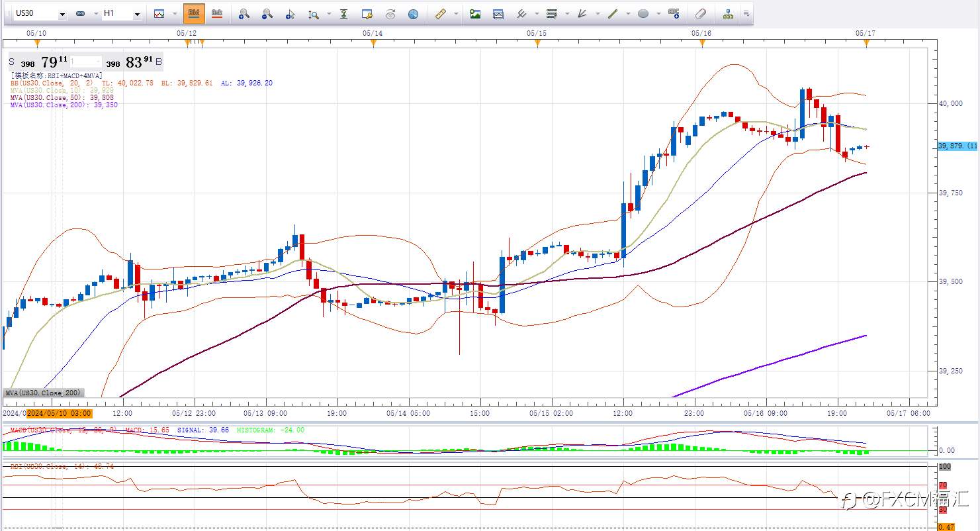The height and width of the screenshot is (531, 980).
Task: Select the trend line drawing tool
Action: 613,13
